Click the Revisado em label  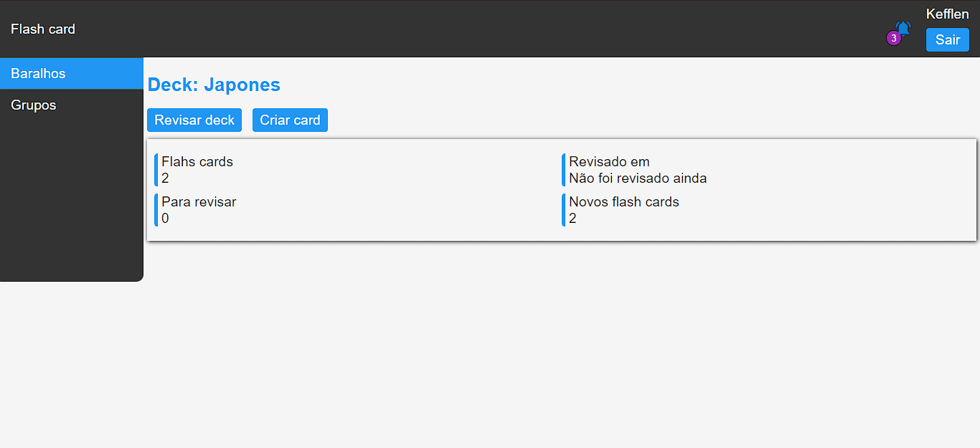[x=609, y=162]
